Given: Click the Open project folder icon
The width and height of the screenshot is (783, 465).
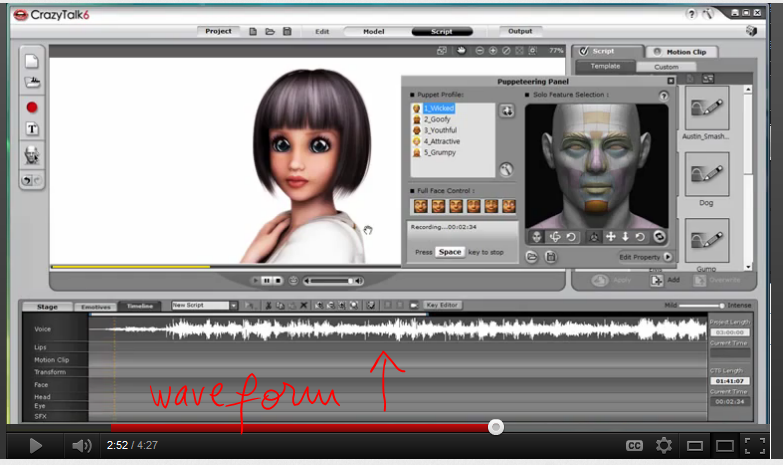Looking at the screenshot, I should (x=270, y=31).
